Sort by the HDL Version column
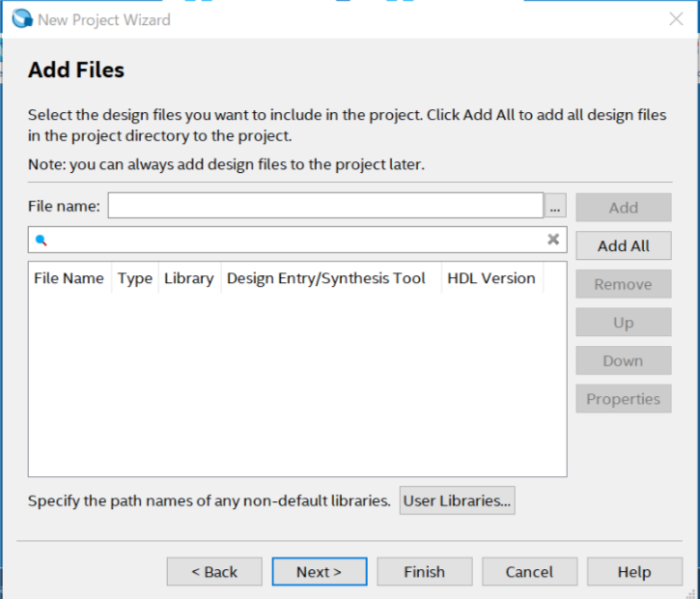This screenshot has height=599, width=700. coord(490,278)
